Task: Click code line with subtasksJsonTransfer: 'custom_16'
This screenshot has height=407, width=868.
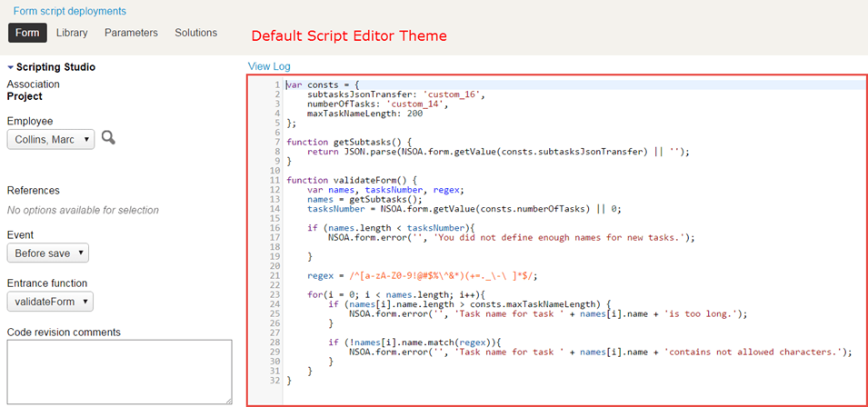Action: pos(396,94)
